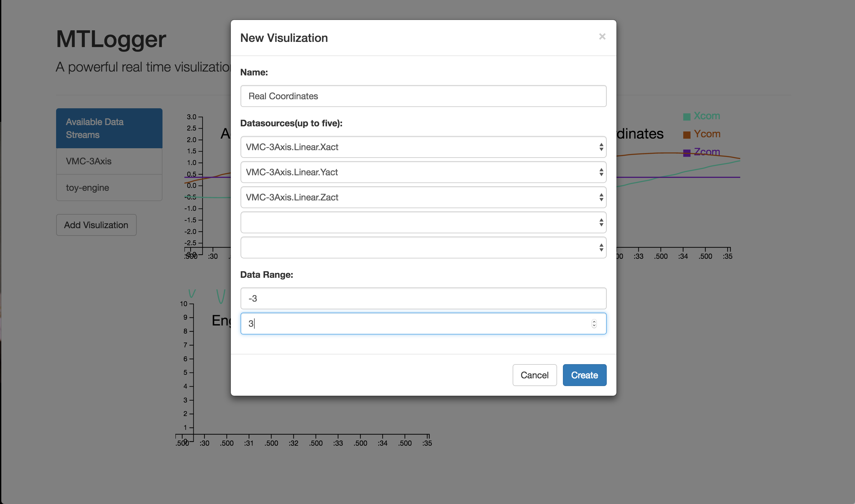Click the MTLogger page title

111,39
